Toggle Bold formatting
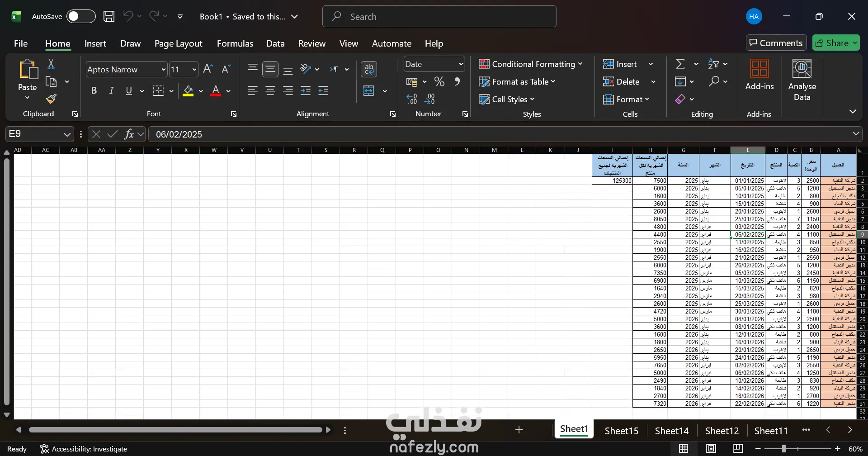Viewport: 868px width, 456px height. [94, 91]
